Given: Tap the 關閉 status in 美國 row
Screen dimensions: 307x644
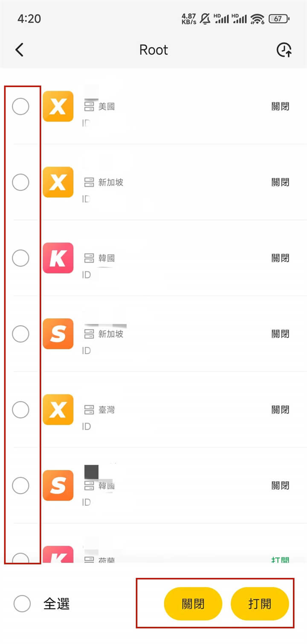Looking at the screenshot, I should coord(280,106).
